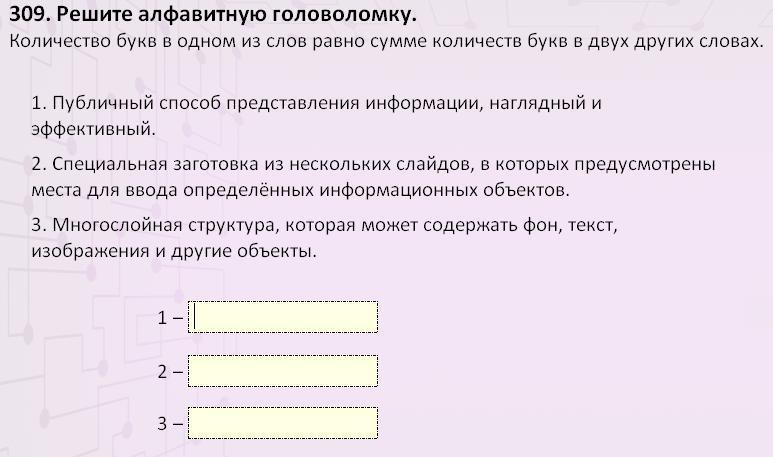Click the phrase 'информационных объектов' in clue 2
Image resolution: width=773 pixels, height=457 pixels.
(444, 190)
